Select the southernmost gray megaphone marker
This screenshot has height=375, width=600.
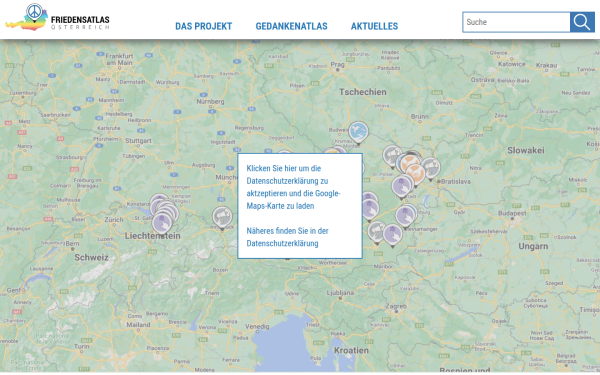[x=377, y=232]
